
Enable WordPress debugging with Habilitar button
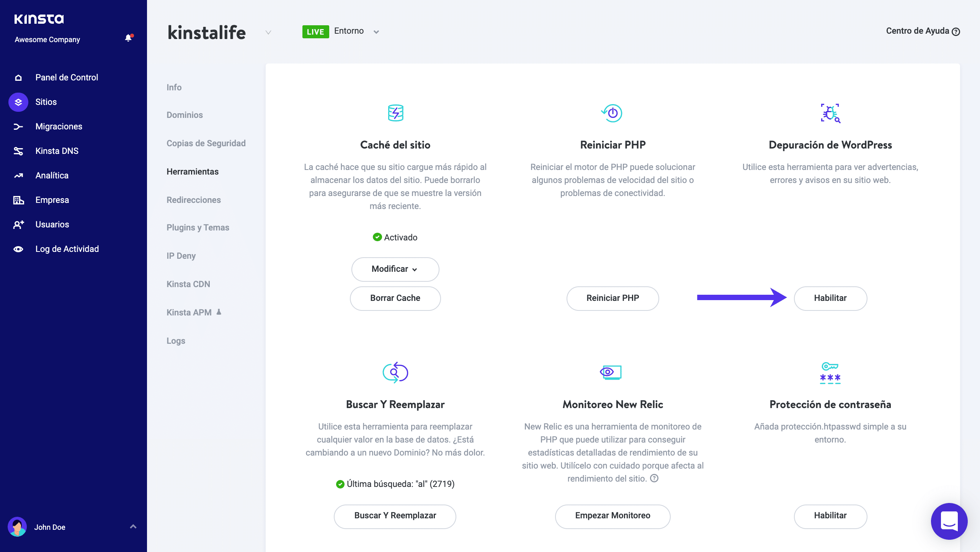830,298
